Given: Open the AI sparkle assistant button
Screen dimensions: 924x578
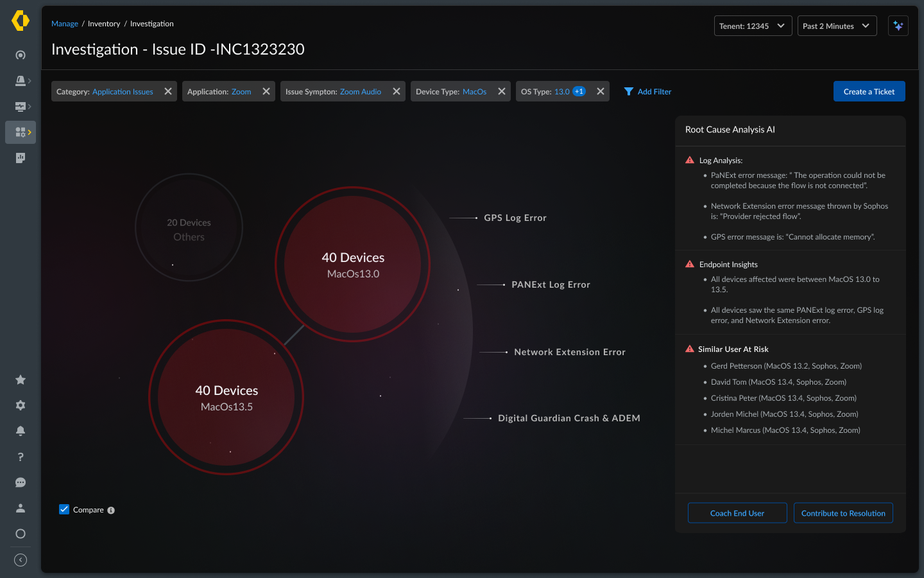Looking at the screenshot, I should (x=898, y=26).
